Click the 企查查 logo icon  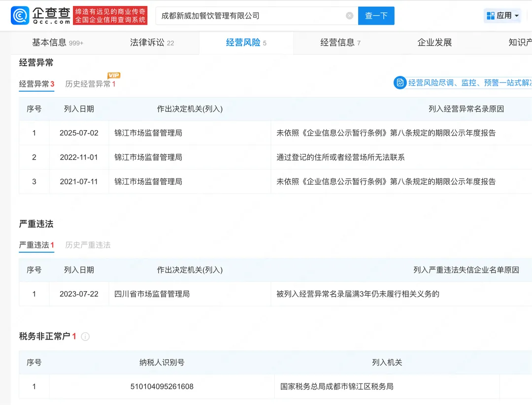point(21,15)
